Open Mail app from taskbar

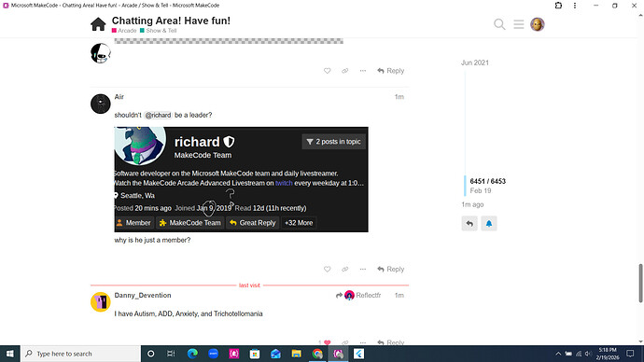pyautogui.click(x=275, y=354)
